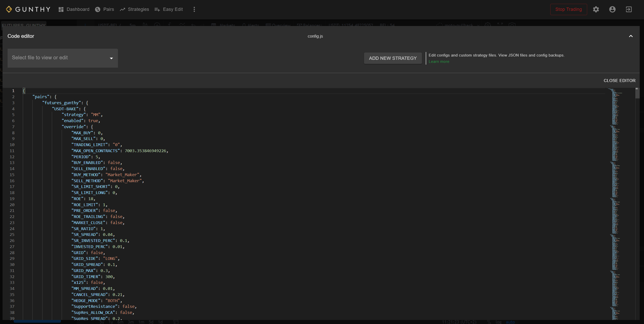The width and height of the screenshot is (644, 324).
Task: Click the "TRADING_LIMIT" setting line
Action: (x=97, y=145)
